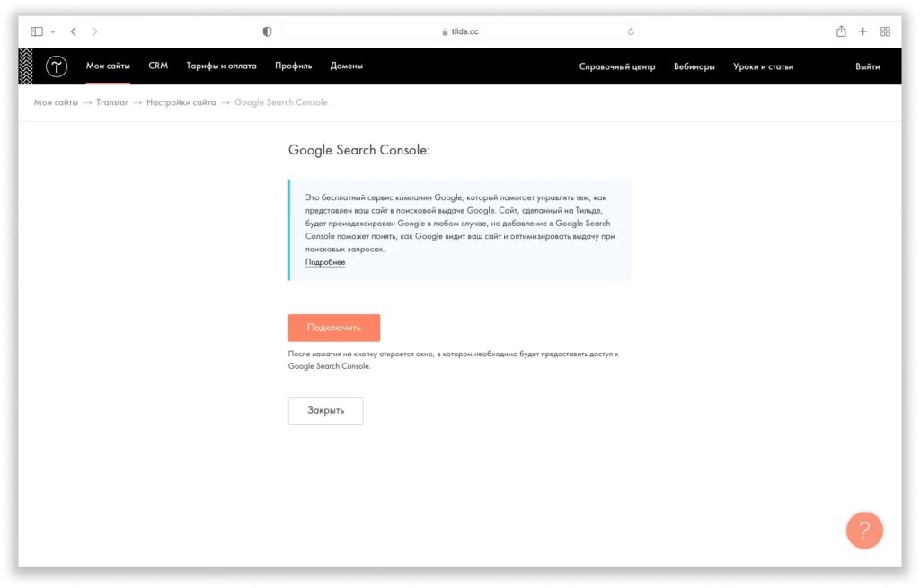Open the privacy shield report icon

pyautogui.click(x=267, y=31)
